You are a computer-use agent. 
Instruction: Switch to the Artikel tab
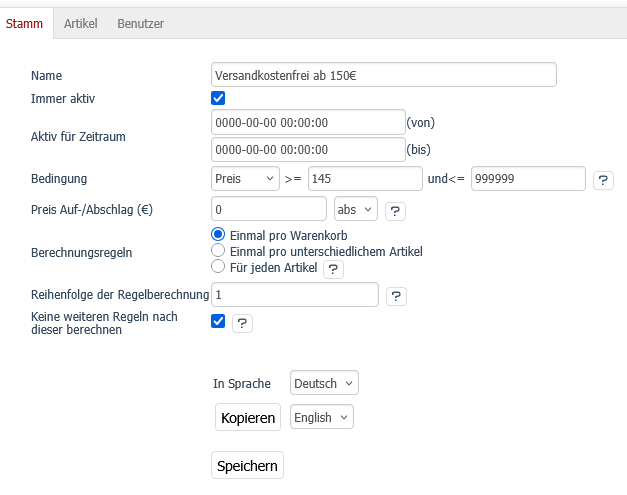pyautogui.click(x=80, y=23)
